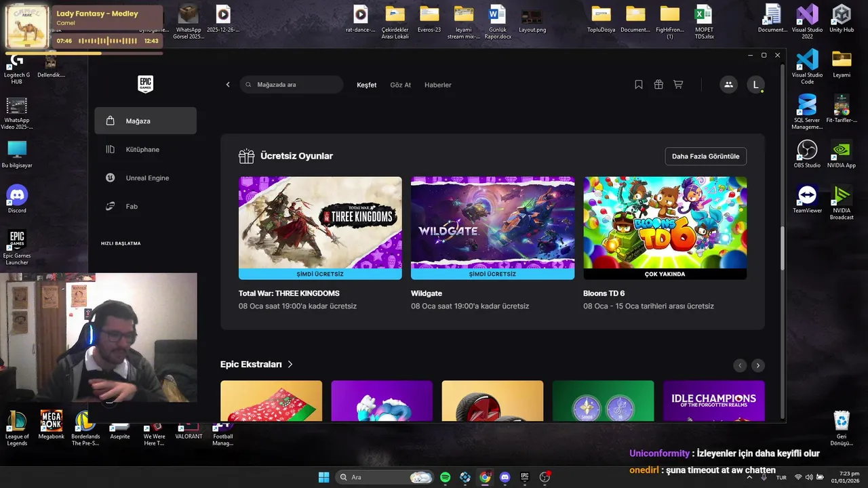Screen dimensions: 868x488
Task: Open OBS icon on the taskbar
Action: click(x=544, y=477)
